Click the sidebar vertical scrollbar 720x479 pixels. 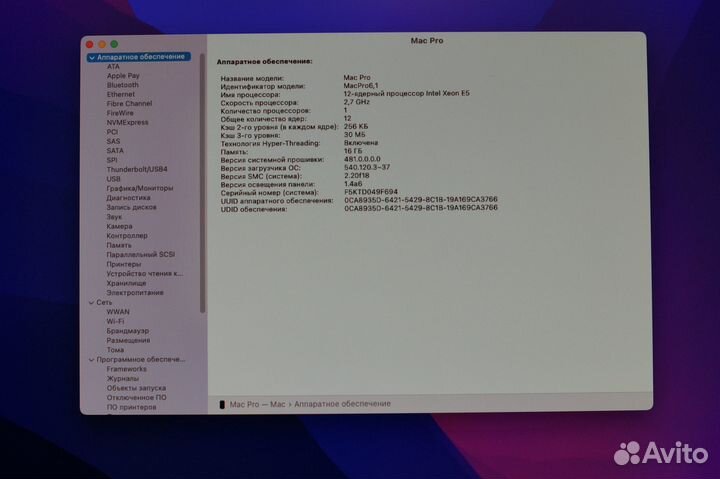click(202, 184)
